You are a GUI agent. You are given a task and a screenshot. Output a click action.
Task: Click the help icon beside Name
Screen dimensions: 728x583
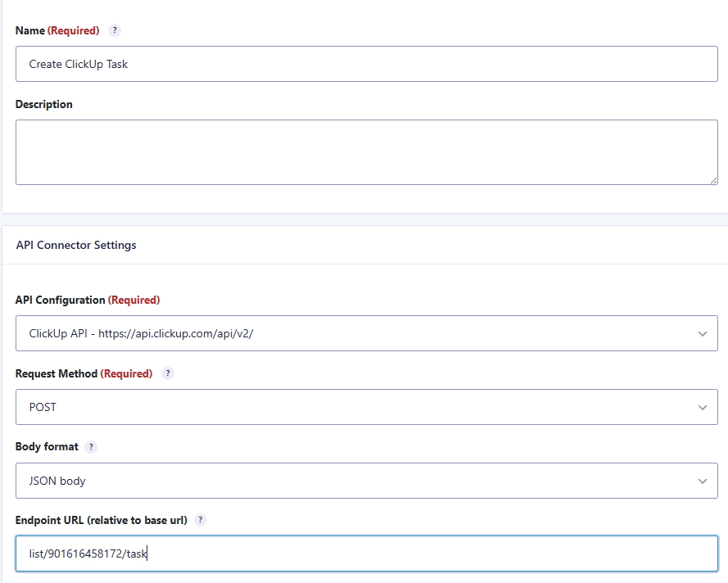point(115,30)
